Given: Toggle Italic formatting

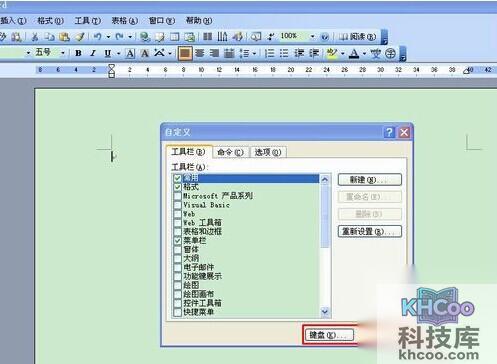Looking at the screenshot, I should tap(93, 53).
